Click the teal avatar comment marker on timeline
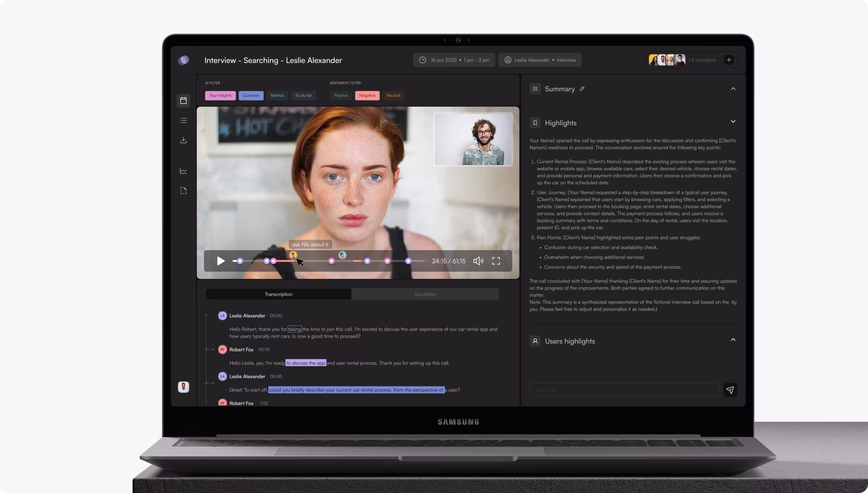Viewport: 868px width, 493px height. [342, 255]
